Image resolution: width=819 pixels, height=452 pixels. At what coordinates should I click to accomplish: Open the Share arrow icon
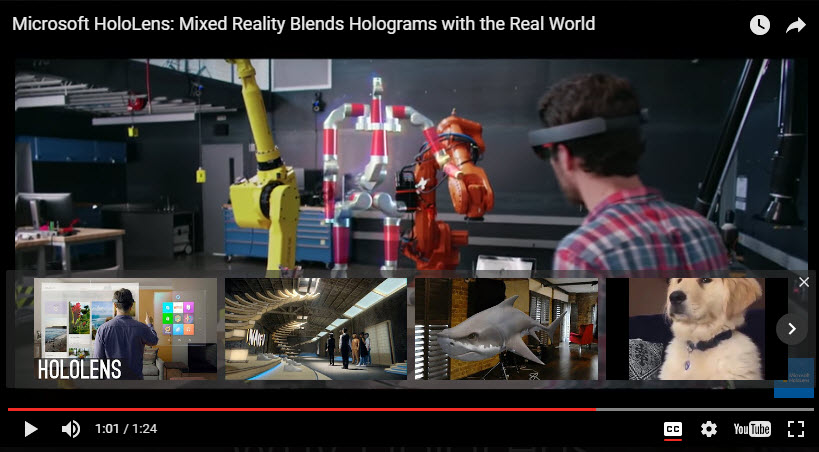[x=796, y=25]
